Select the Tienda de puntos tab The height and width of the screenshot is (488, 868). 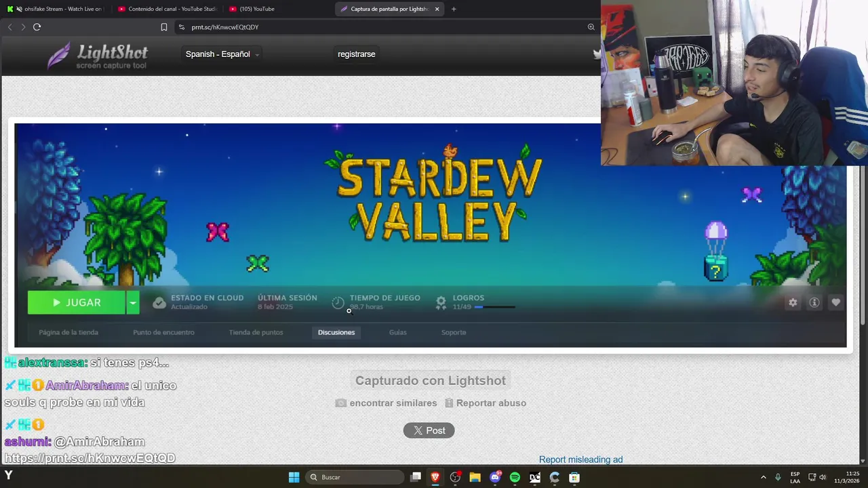256,332
